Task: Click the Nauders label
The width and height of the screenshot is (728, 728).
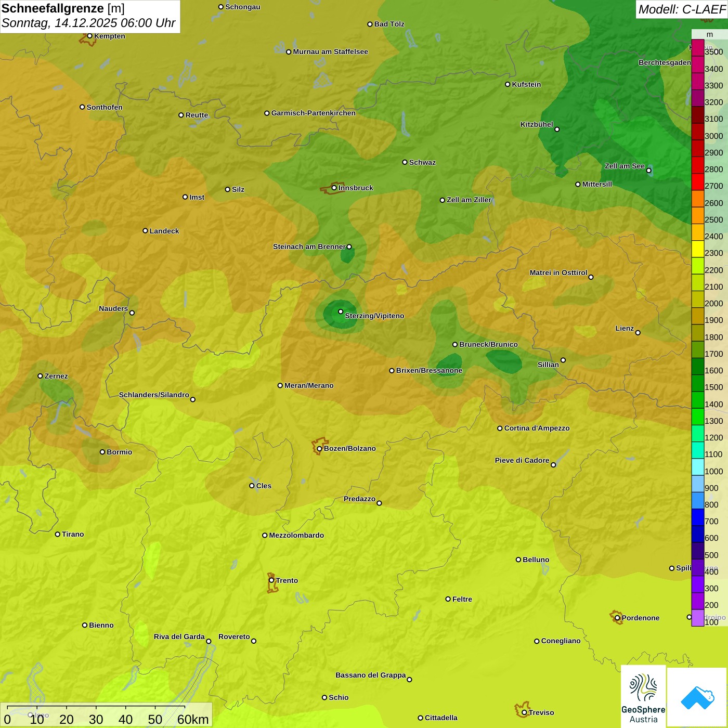Action: pyautogui.click(x=113, y=308)
